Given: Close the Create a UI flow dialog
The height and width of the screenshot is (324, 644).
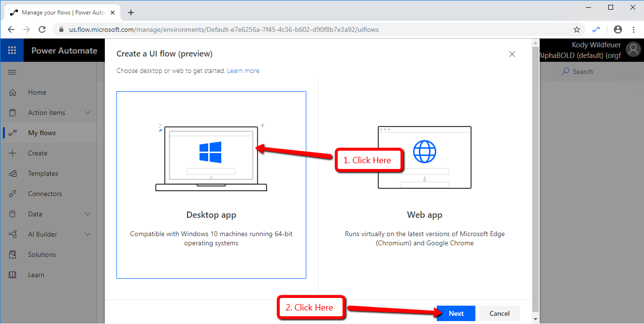Looking at the screenshot, I should click(512, 54).
